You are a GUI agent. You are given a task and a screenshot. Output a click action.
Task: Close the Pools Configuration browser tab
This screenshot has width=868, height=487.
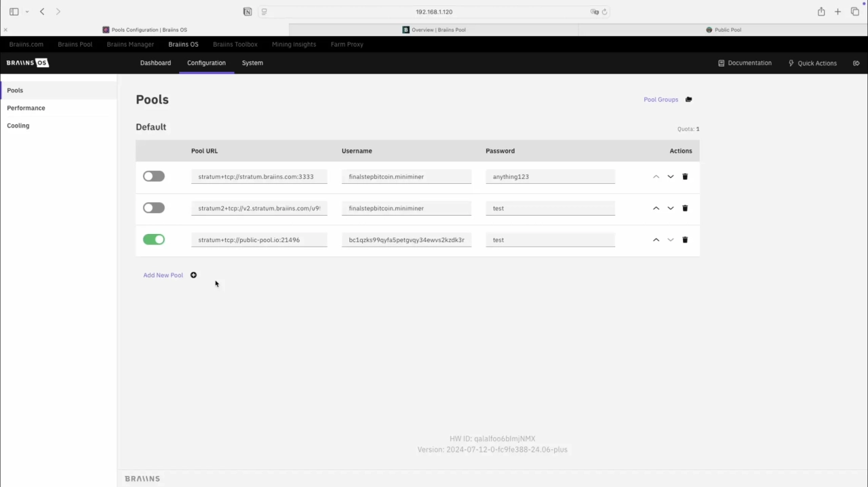click(5, 30)
